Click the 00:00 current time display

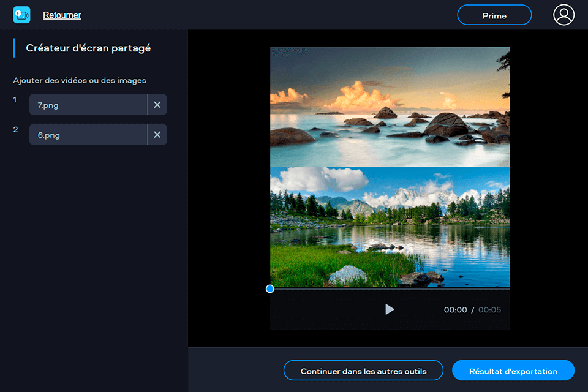pyautogui.click(x=455, y=310)
